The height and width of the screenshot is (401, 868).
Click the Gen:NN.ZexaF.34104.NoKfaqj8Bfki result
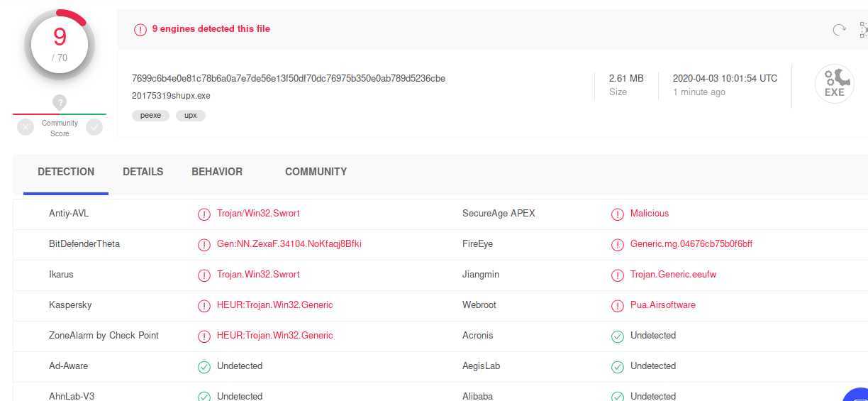(x=289, y=243)
